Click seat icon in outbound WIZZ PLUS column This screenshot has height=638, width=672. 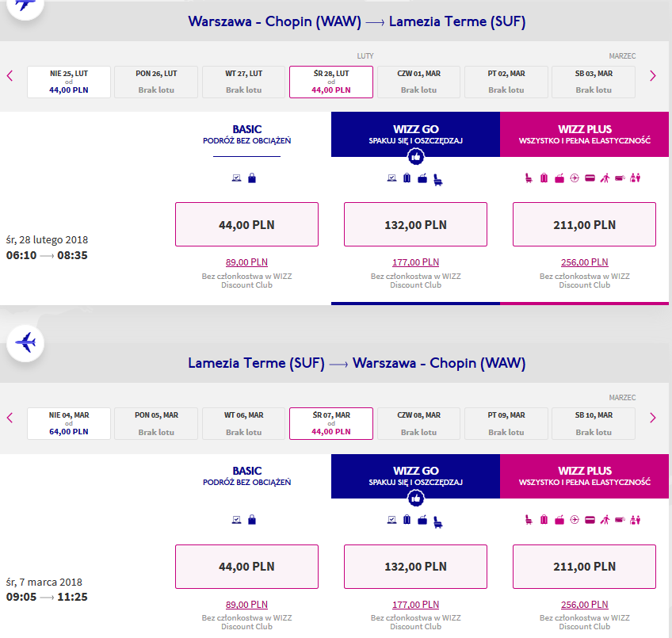[x=529, y=178]
